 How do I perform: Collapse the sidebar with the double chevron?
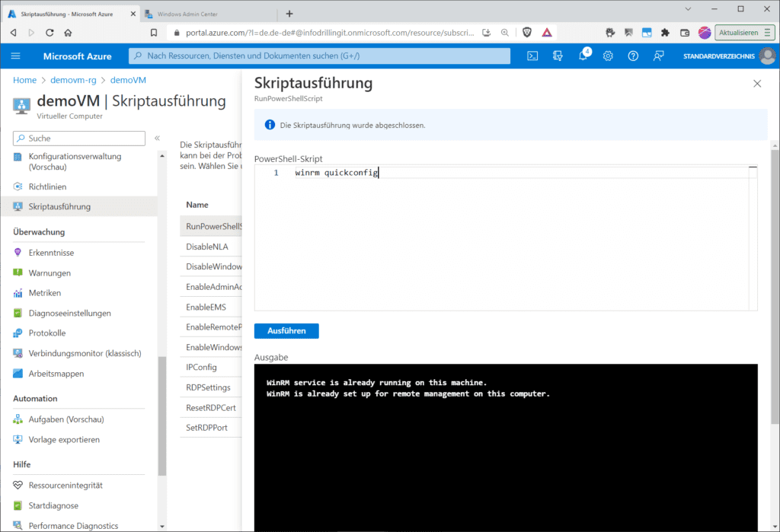[x=157, y=139]
